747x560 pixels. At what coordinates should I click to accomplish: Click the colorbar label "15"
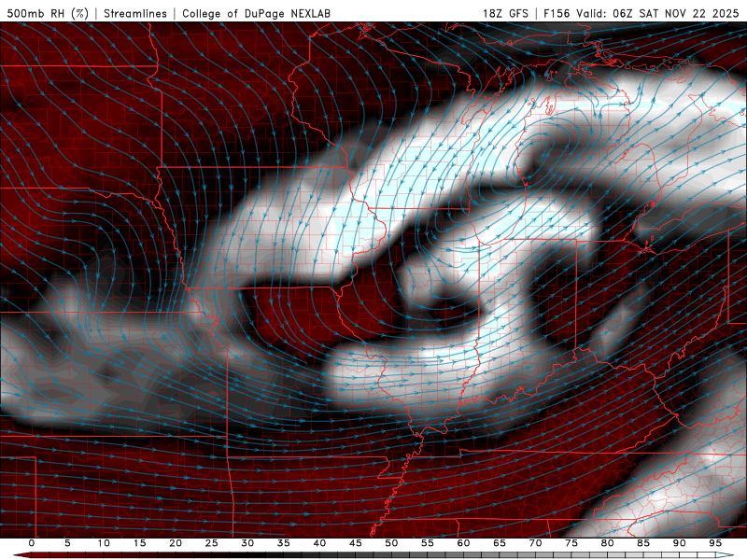[x=139, y=543]
